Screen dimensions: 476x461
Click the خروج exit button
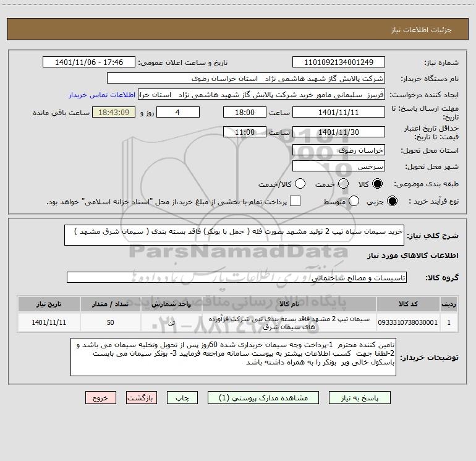pos(101,398)
